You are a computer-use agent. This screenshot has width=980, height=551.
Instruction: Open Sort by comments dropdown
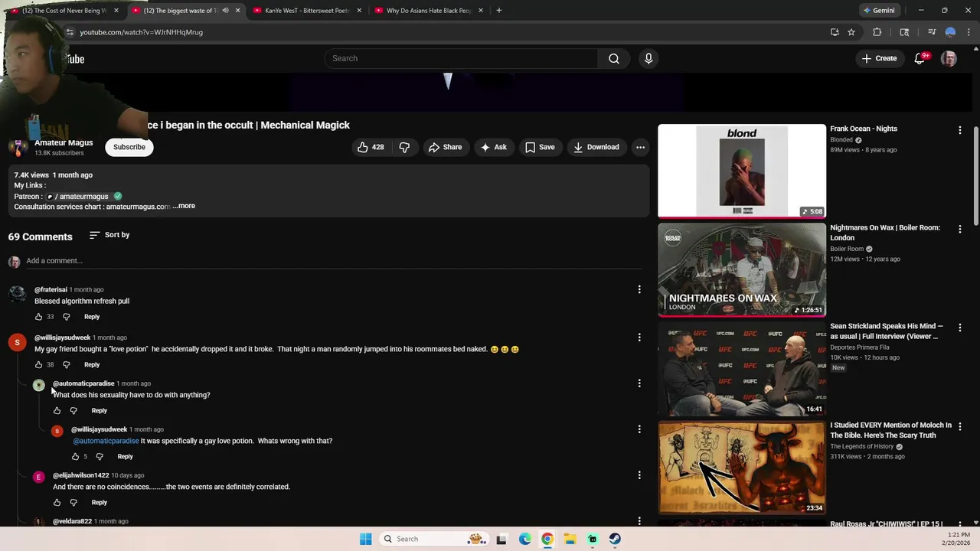109,235
